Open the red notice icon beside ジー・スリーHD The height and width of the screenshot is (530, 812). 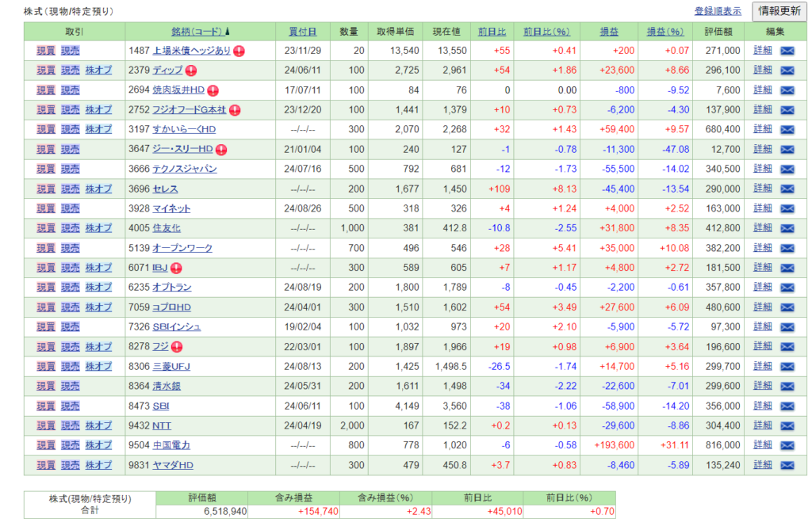(x=221, y=149)
